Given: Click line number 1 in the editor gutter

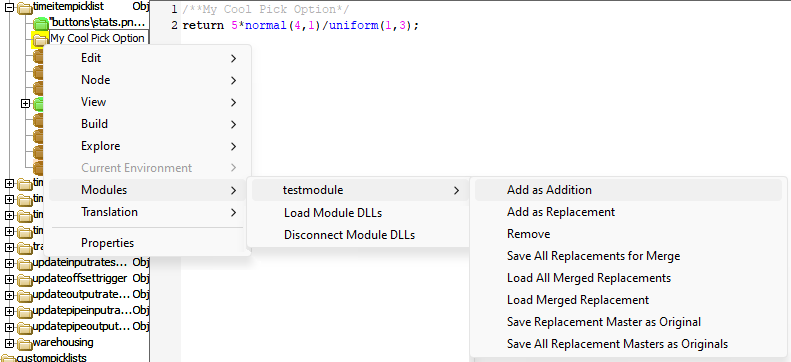Looking at the screenshot, I should click(174, 10).
